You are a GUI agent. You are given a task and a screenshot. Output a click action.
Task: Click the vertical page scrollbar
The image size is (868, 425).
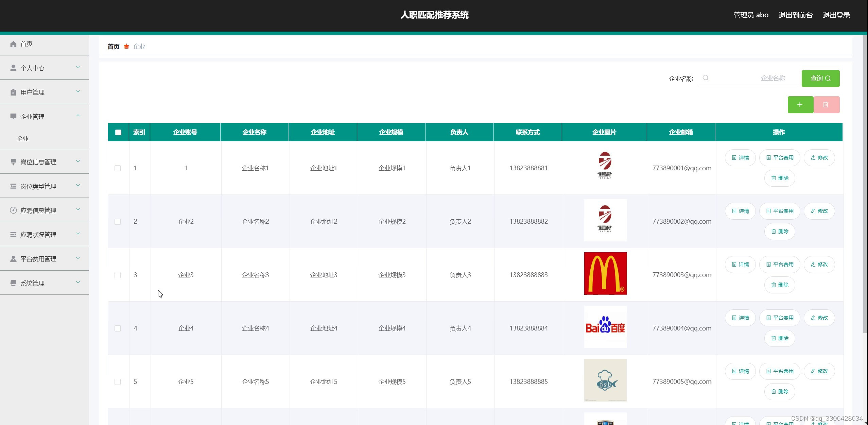tap(865, 184)
